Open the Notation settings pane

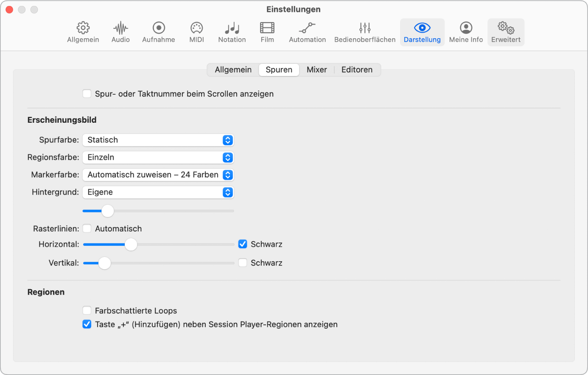[232, 32]
